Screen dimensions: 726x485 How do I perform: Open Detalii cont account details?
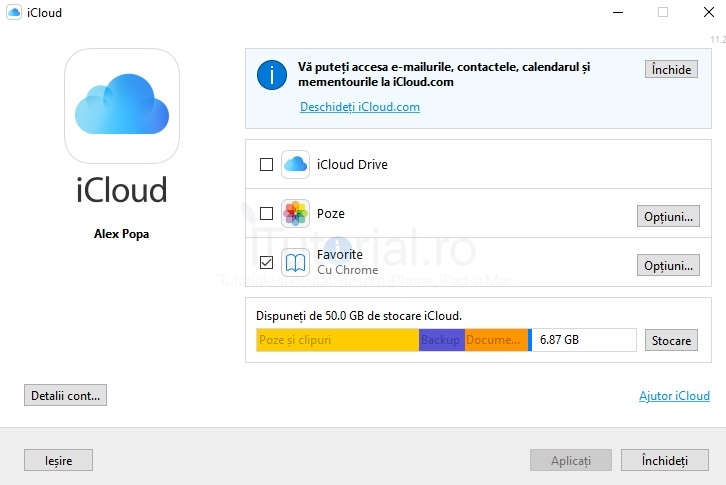click(x=65, y=395)
